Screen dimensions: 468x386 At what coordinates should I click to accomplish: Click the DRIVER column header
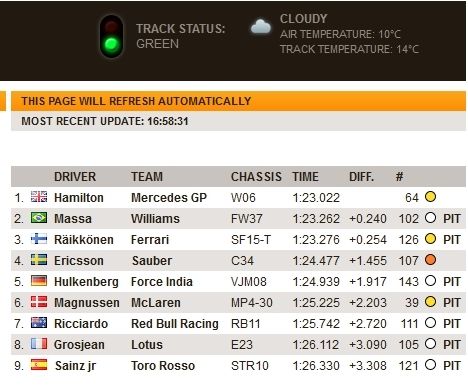pos(75,177)
